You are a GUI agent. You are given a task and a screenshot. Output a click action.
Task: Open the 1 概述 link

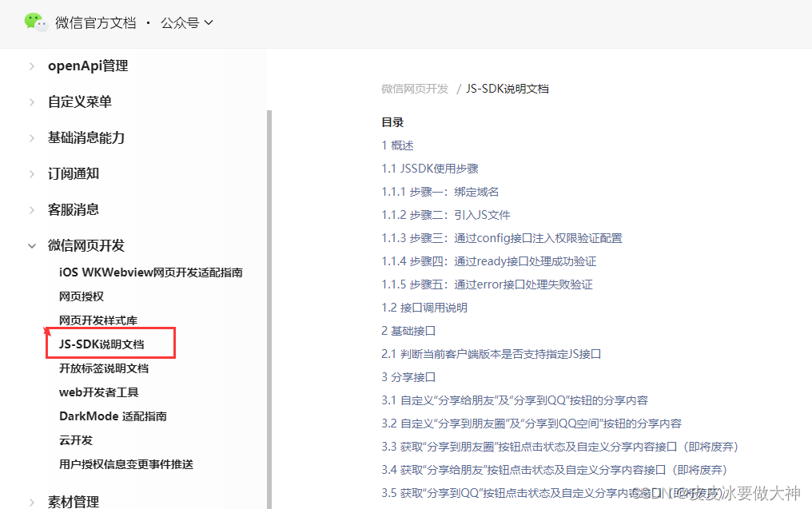pos(397,145)
